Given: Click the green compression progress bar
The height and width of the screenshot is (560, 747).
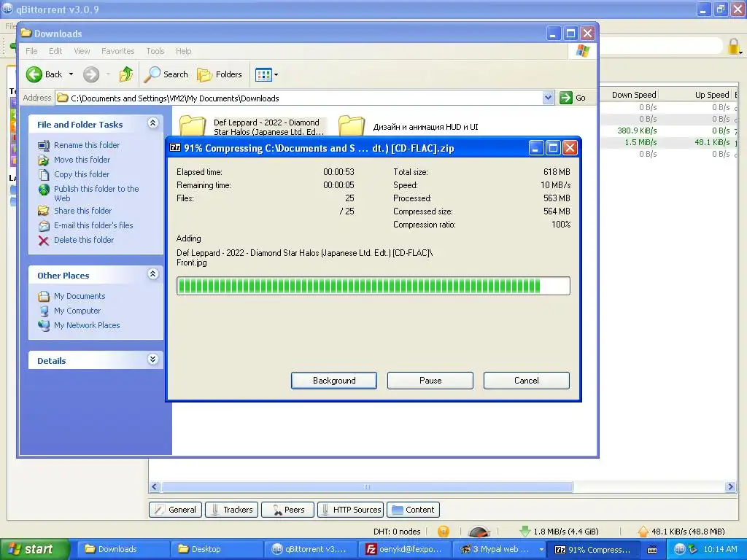Looking at the screenshot, I should click(373, 286).
